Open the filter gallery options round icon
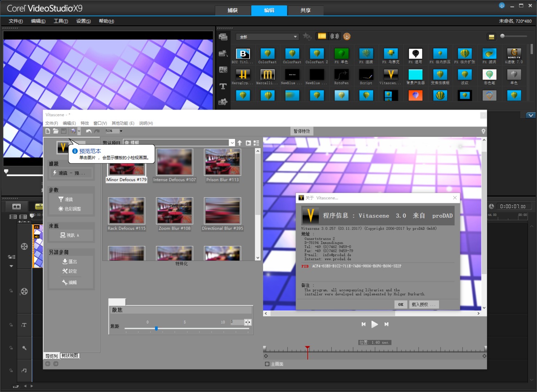This screenshot has height=392, width=537. tap(347, 36)
